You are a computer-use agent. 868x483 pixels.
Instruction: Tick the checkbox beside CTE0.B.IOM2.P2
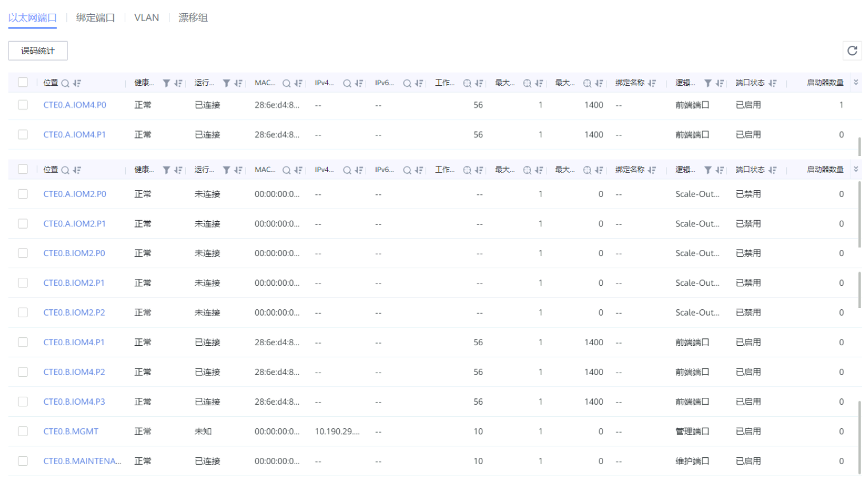[23, 313]
